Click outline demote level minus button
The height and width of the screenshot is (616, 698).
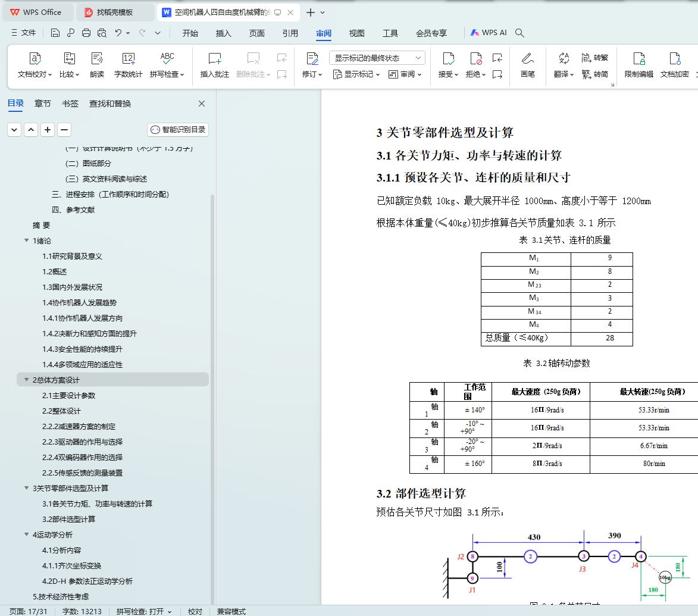coord(64,130)
